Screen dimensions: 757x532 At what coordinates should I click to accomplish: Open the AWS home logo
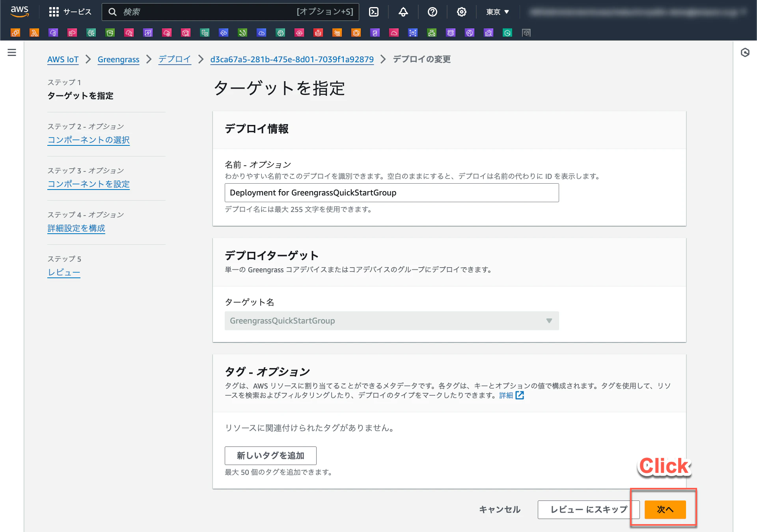20,12
